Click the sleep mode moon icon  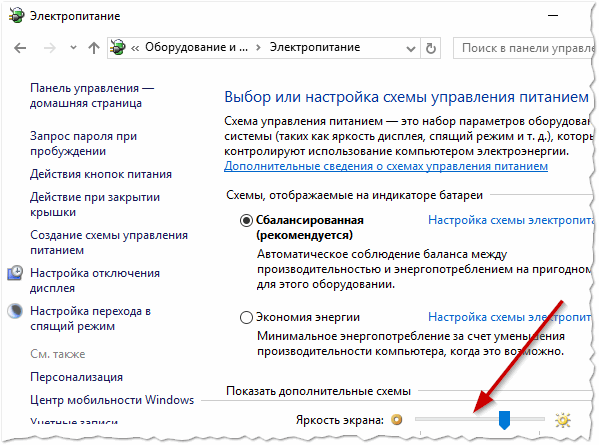[x=15, y=311]
